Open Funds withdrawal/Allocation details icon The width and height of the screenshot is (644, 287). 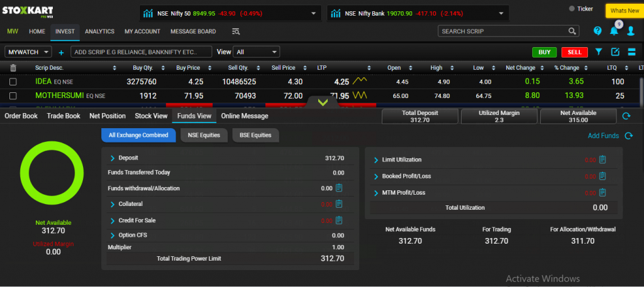[339, 188]
